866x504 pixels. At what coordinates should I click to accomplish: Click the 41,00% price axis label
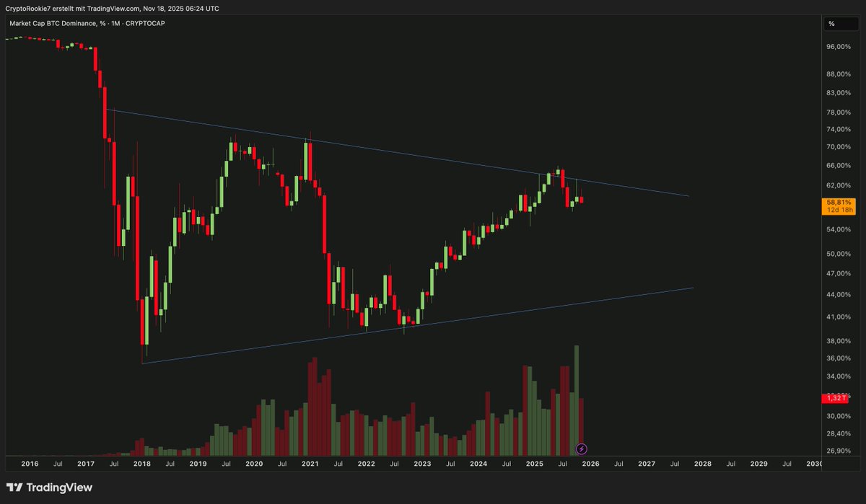tap(839, 317)
